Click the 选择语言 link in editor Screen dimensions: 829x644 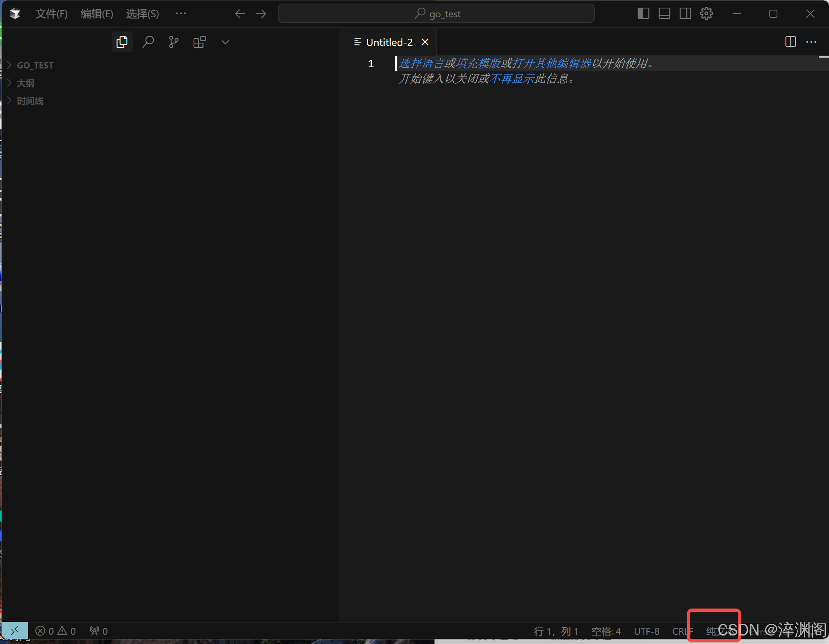421,64
